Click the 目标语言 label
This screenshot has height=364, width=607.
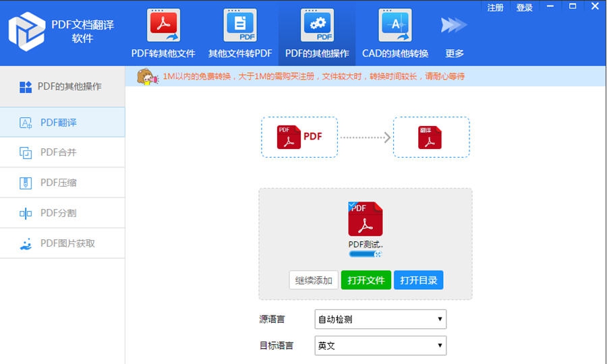(x=276, y=345)
